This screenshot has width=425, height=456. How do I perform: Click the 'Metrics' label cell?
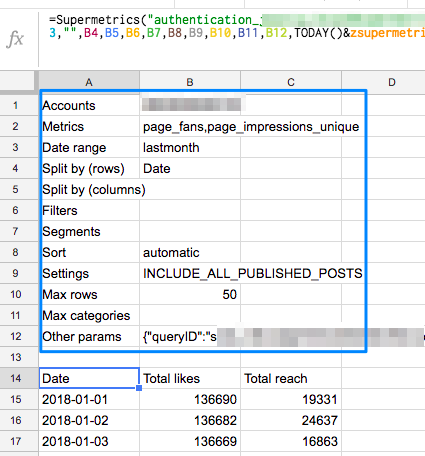(x=89, y=127)
